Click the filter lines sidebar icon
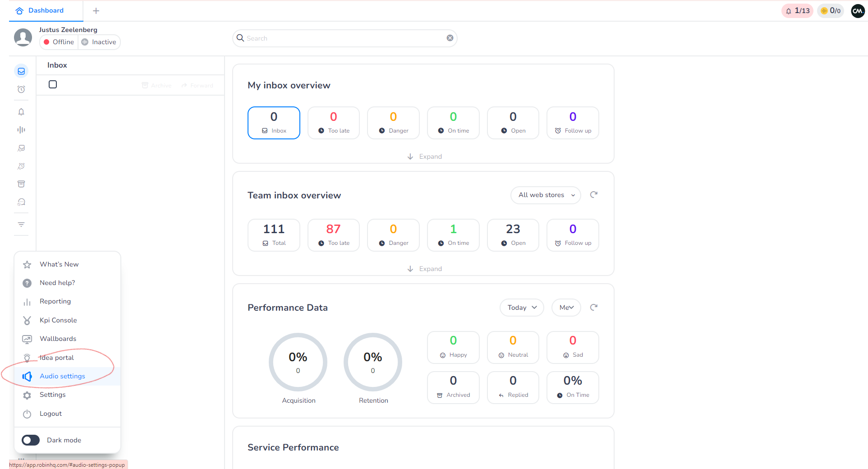Viewport: 868px width, 469px height. [x=21, y=225]
